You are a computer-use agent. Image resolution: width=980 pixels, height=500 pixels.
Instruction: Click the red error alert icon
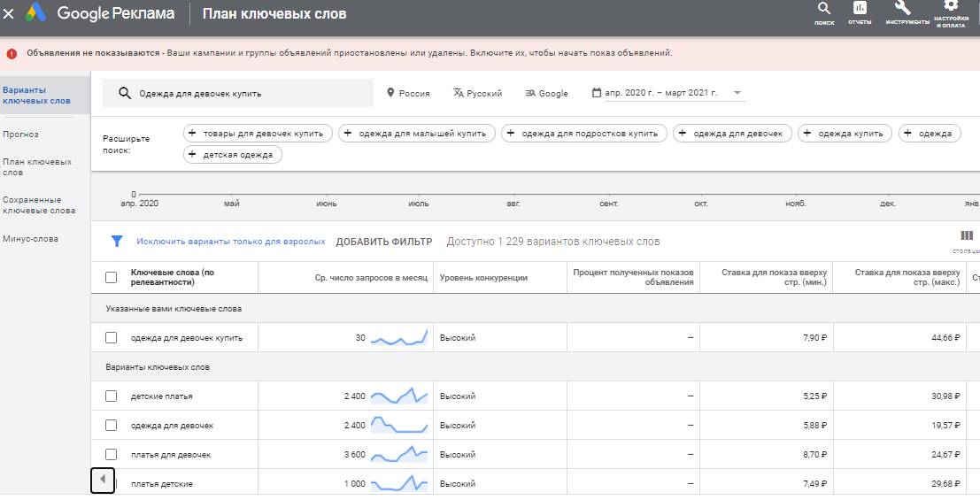pos(12,53)
